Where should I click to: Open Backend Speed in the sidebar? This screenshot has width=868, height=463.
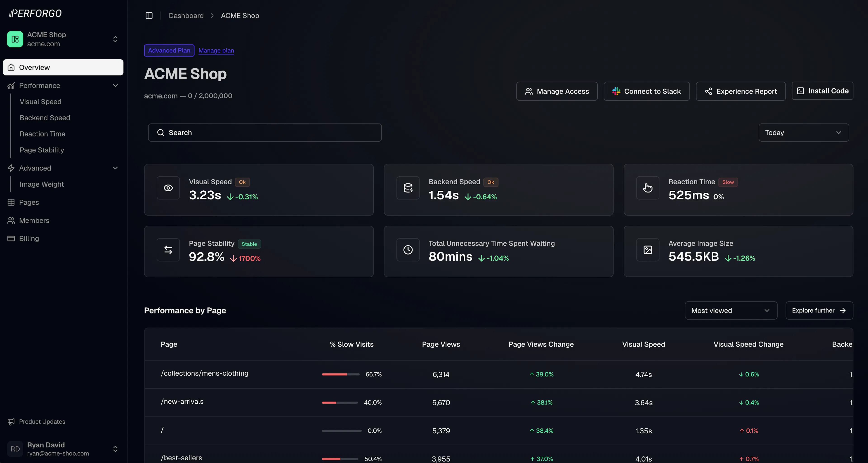[45, 118]
